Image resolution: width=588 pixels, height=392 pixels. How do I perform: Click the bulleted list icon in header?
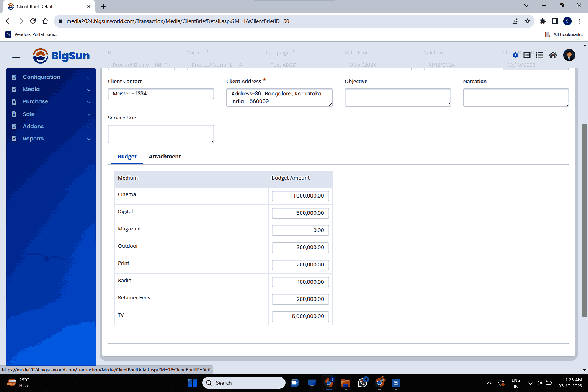point(540,55)
